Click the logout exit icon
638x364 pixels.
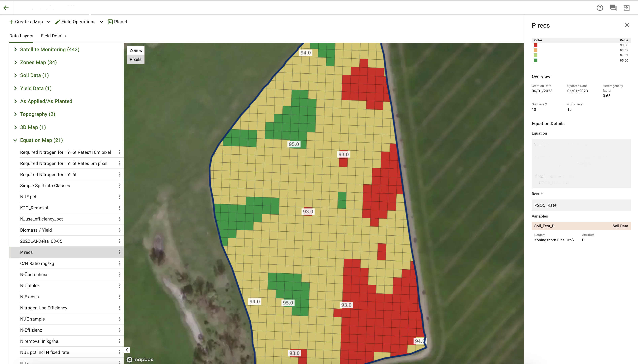pyautogui.click(x=626, y=8)
